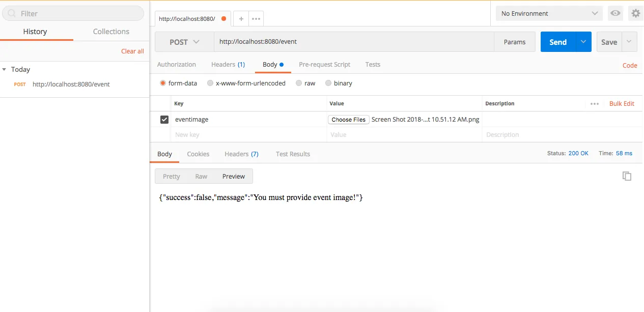
Task: Click the unsaved orange dot on request tab
Action: tap(224, 19)
